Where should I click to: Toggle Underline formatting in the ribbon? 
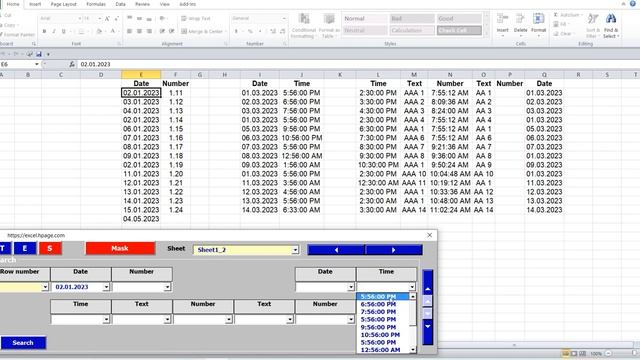[63, 31]
